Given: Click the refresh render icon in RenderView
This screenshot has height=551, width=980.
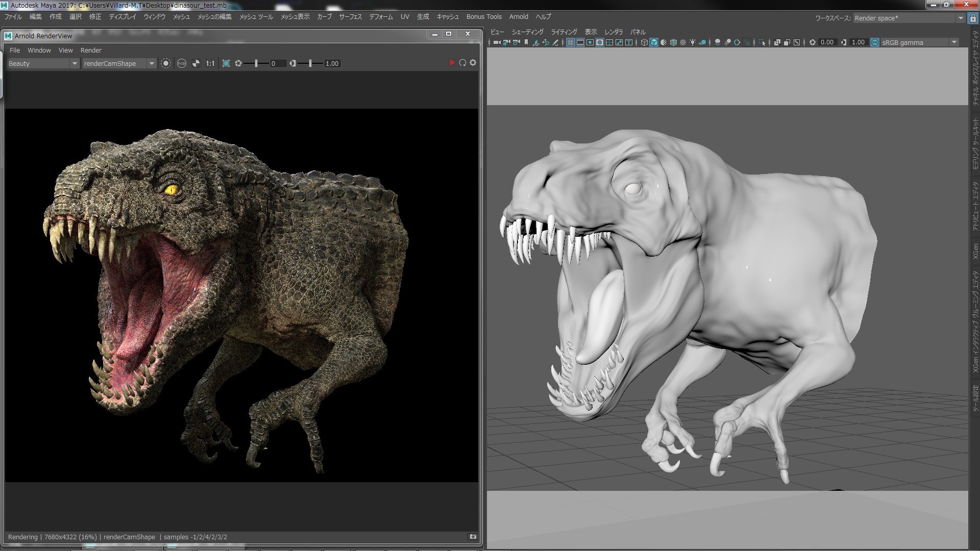Looking at the screenshot, I should pyautogui.click(x=462, y=63).
